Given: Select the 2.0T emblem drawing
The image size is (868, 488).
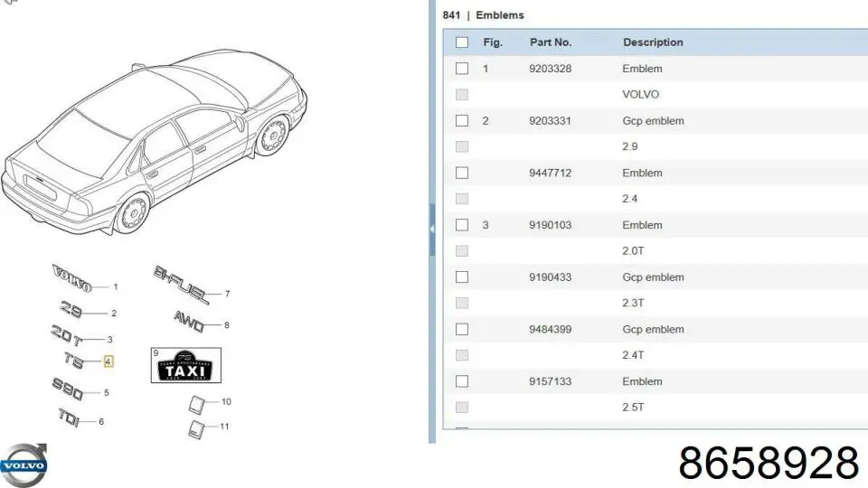Looking at the screenshot, I should tap(66, 335).
